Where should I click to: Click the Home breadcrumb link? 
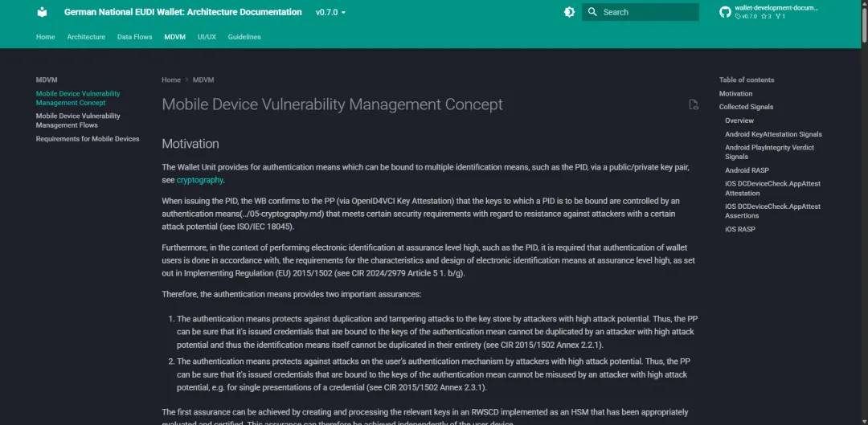coord(171,80)
